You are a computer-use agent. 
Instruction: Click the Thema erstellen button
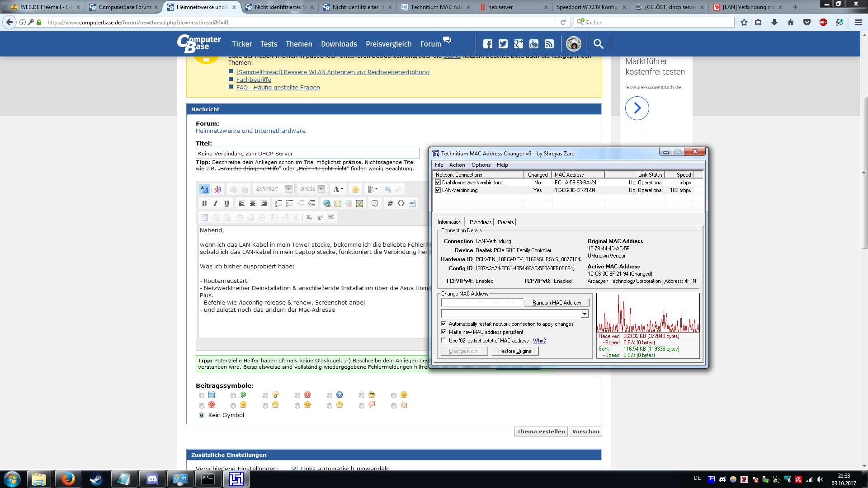(541, 432)
